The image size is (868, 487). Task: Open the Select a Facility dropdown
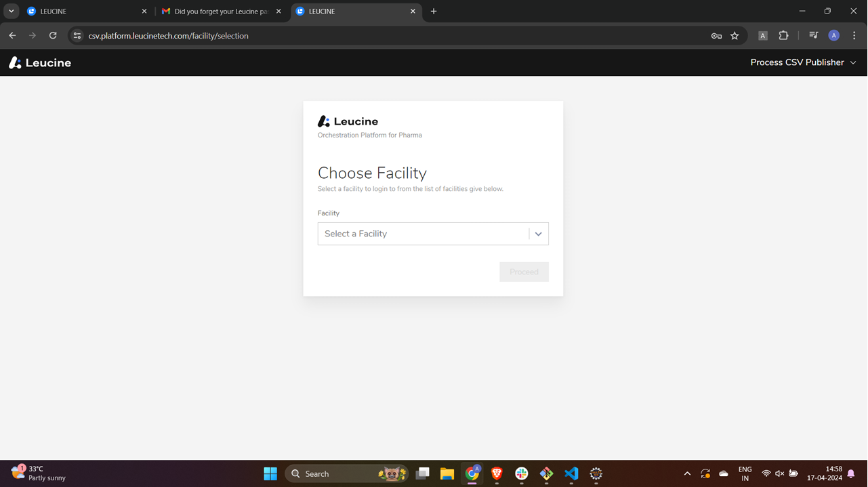click(433, 234)
